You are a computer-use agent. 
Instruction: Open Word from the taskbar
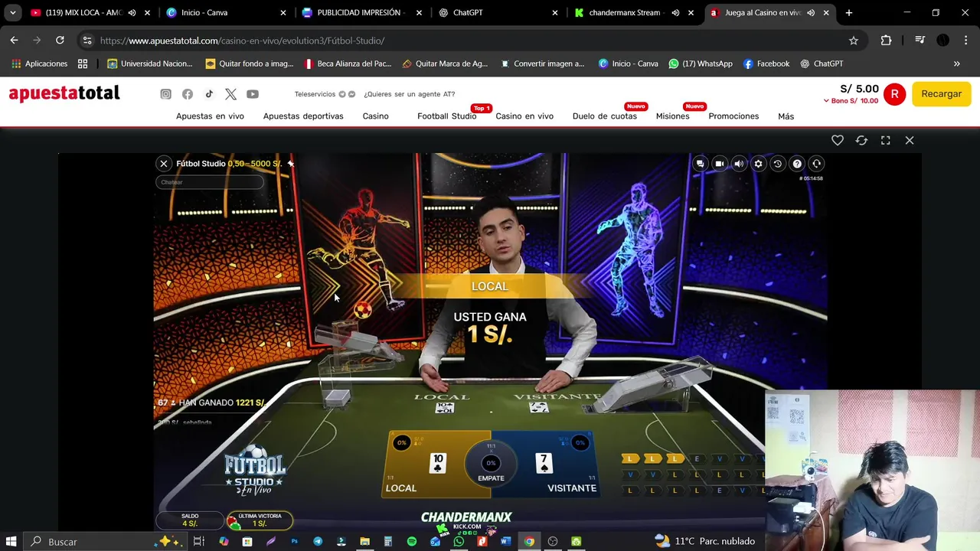(x=505, y=541)
